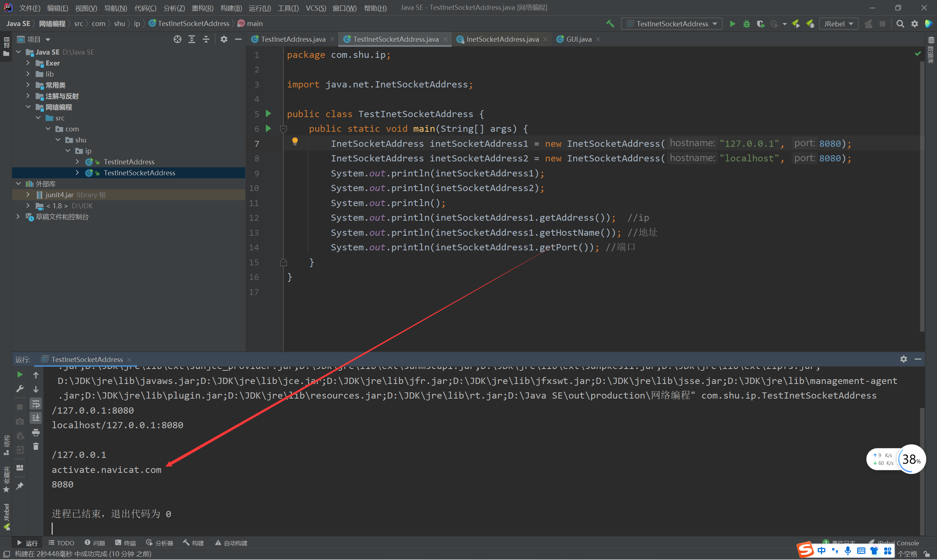Image resolution: width=937 pixels, height=560 pixels.
Task: Click scroll up arrow in run panel
Action: coord(36,375)
